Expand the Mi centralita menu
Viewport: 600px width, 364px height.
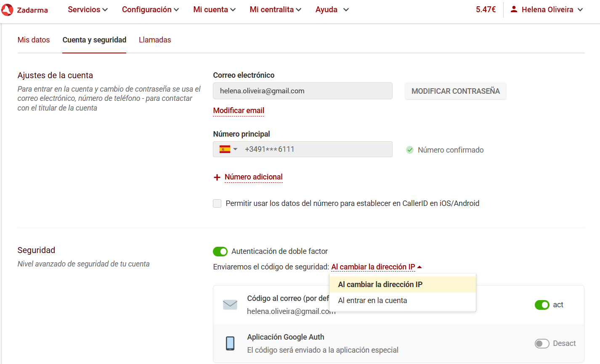276,9
